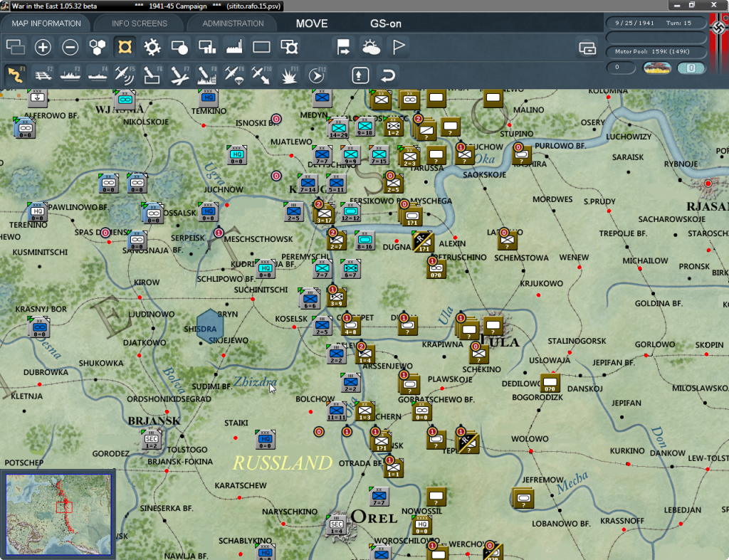The image size is (729, 560).
Task: Toggle the hex grid display icon
Action: tap(98, 47)
